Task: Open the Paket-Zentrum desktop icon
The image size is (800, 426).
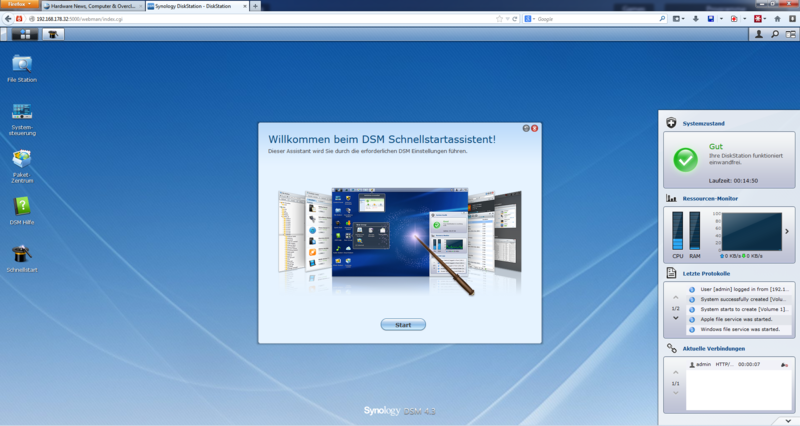Action: point(22,166)
